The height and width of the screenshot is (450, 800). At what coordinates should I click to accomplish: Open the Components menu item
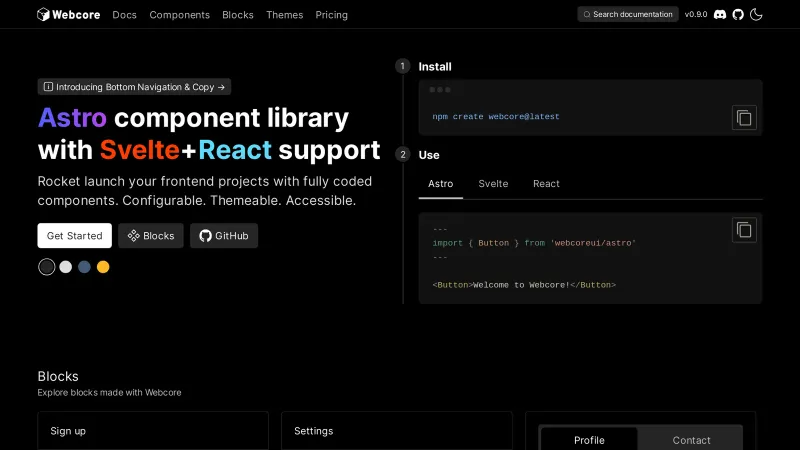179,15
